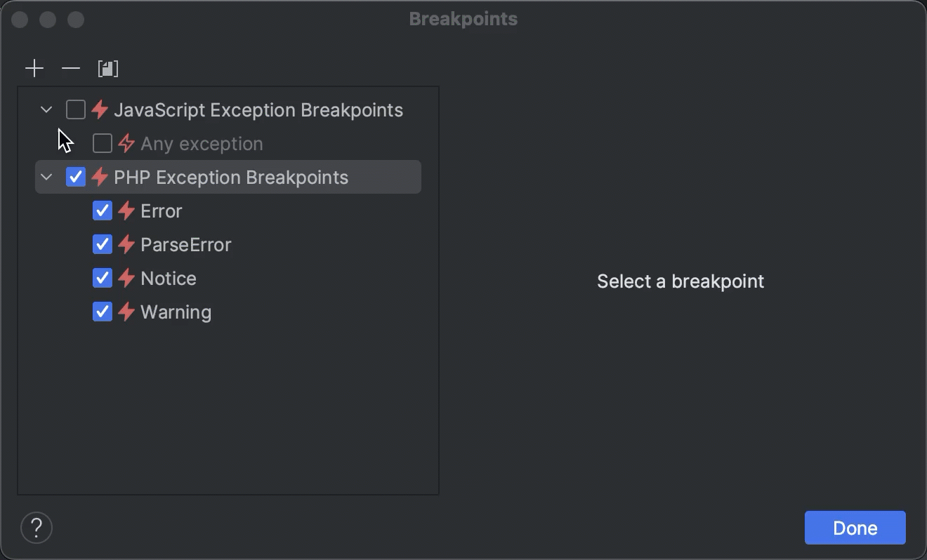The image size is (927, 560).
Task: Click the lightning icon beside PHP Exception Breakpoints
Action: click(x=98, y=177)
